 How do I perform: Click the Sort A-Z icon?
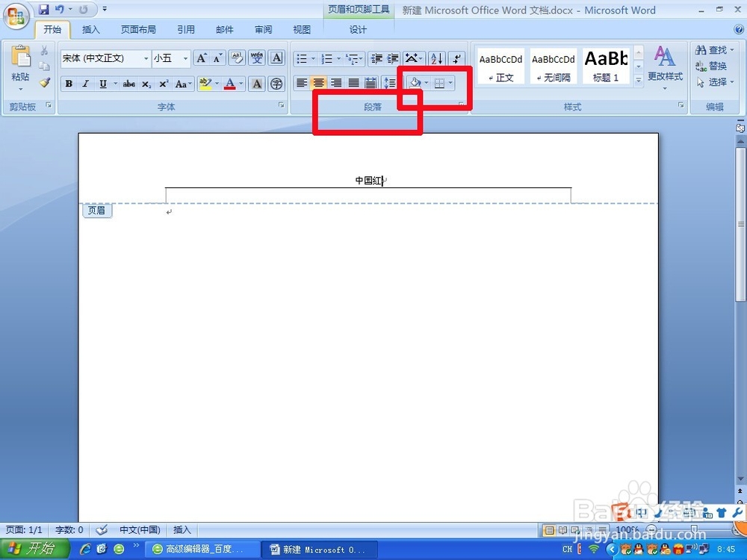click(437, 58)
